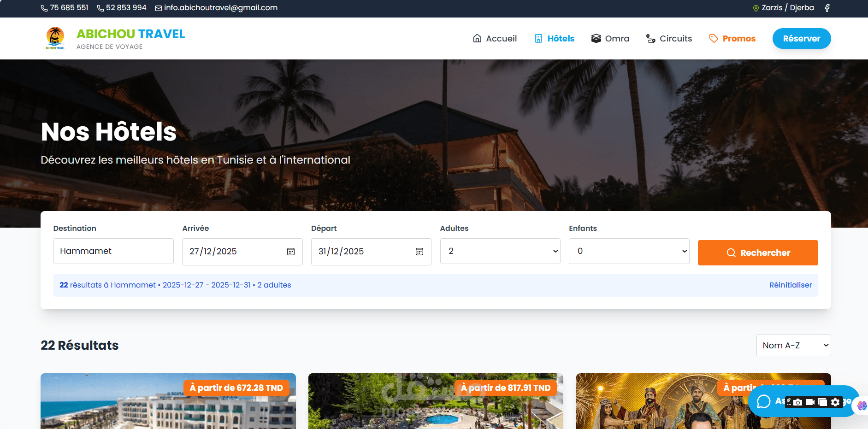The width and height of the screenshot is (868, 429).
Task: Open hotel card priced 672.28 TND
Action: coord(168,401)
